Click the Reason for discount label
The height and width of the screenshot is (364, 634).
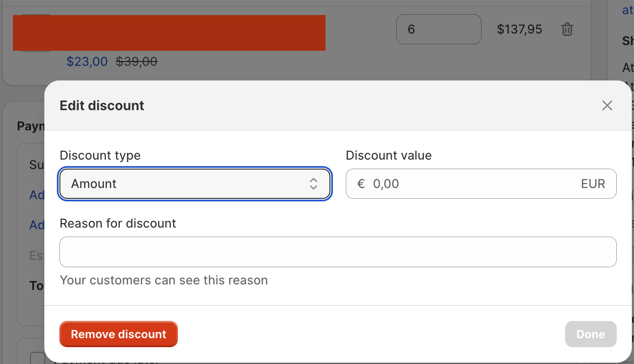point(118,223)
